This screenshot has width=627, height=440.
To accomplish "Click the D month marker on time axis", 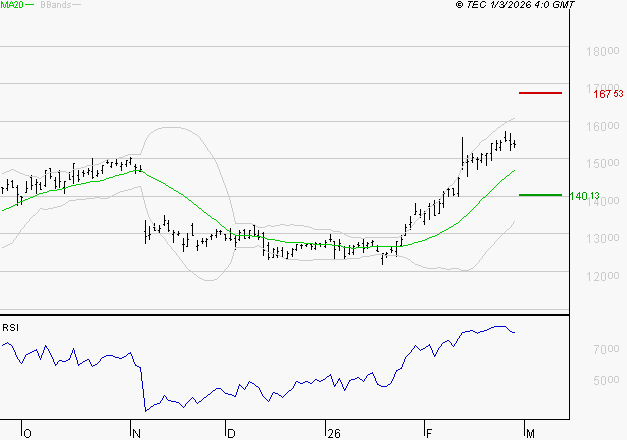I will 231,434.
